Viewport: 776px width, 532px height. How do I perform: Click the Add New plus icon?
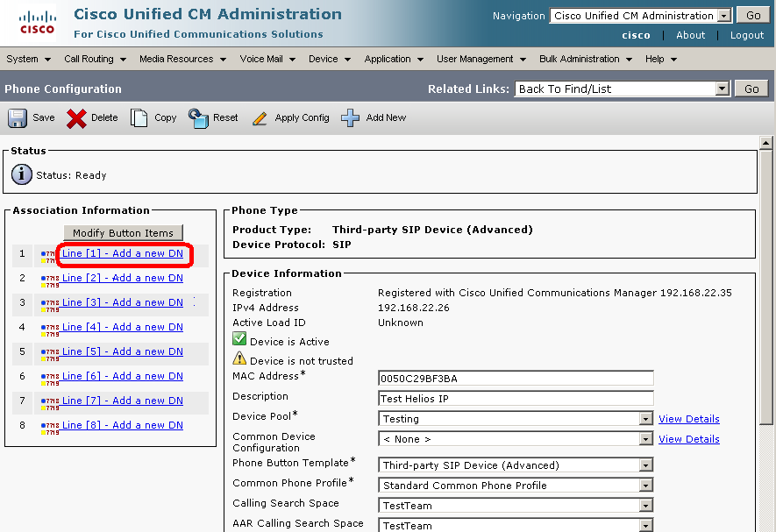click(x=351, y=118)
